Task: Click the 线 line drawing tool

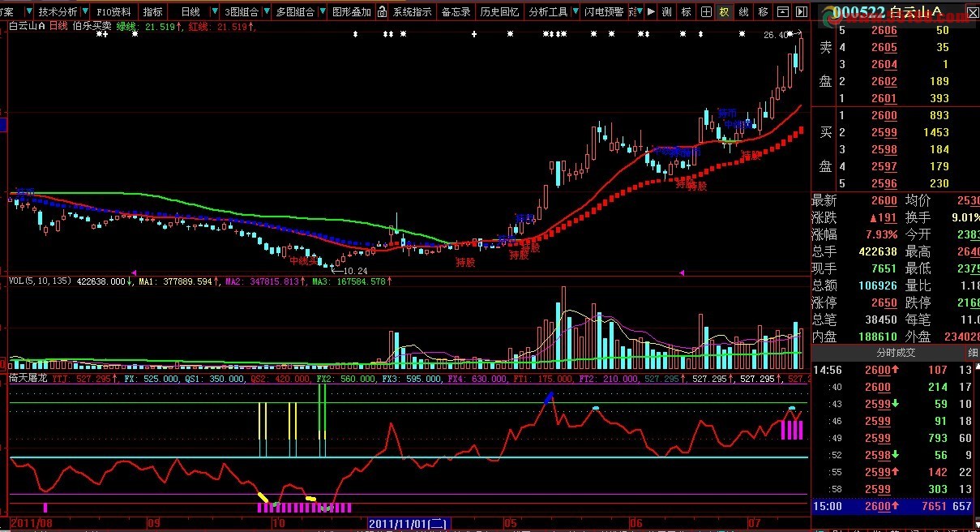Action: click(743, 12)
